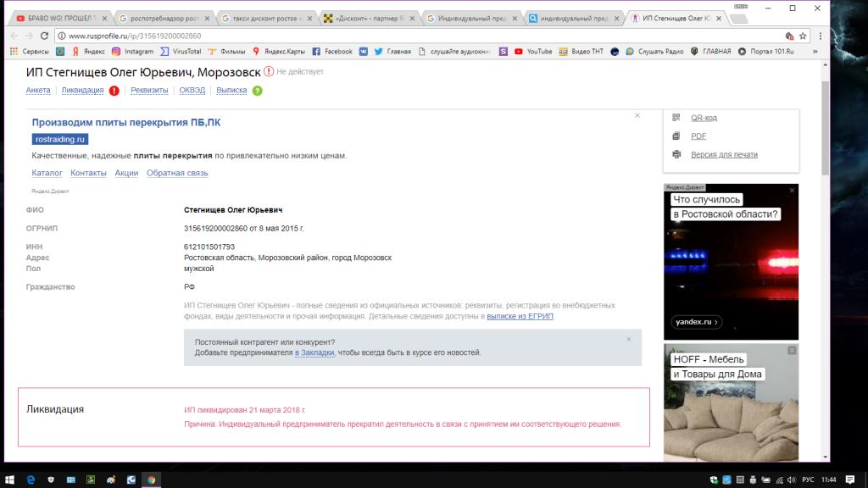Open the ГЛАВНАЯ bookmark
This screenshot has width=868, height=488.
(711, 52)
